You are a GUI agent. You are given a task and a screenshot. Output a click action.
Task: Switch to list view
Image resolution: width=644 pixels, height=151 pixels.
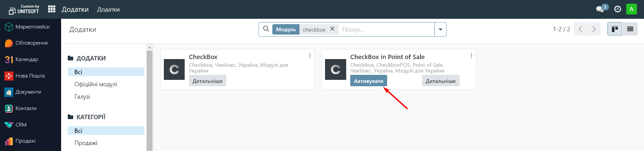click(x=630, y=29)
